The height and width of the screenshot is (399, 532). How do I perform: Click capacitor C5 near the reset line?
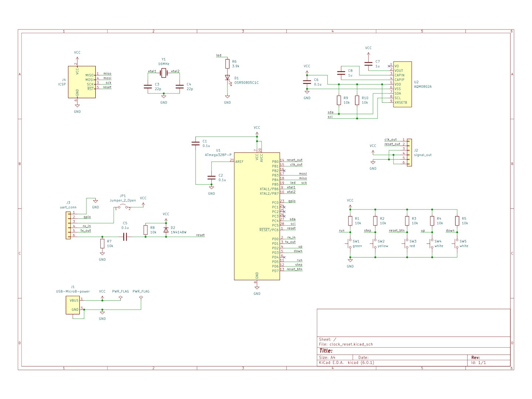point(125,236)
